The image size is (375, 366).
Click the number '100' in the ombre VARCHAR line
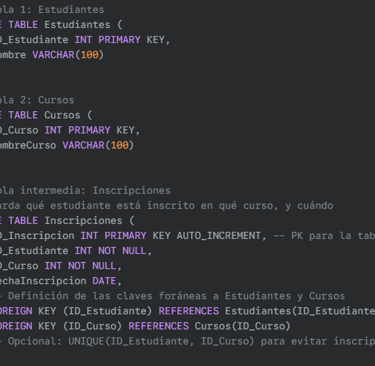90,55
